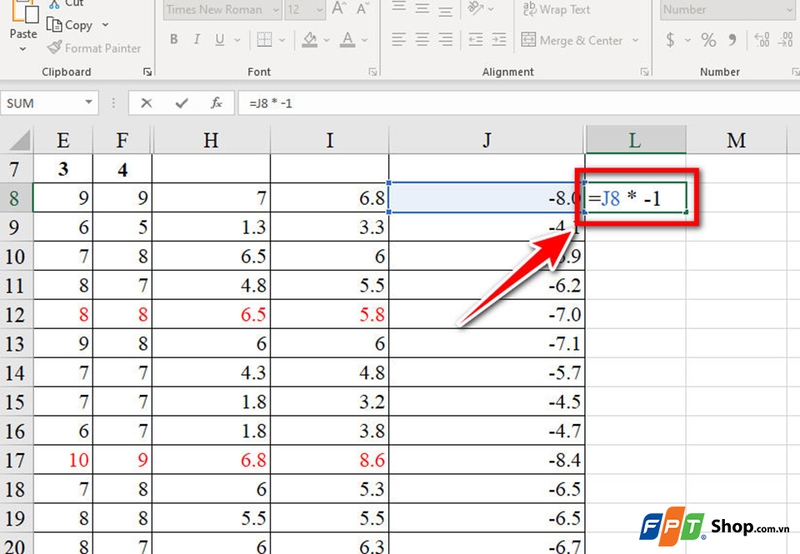Screen dimensions: 800x554
Task: Click cell J13 containing -7.1
Action: coord(487,343)
